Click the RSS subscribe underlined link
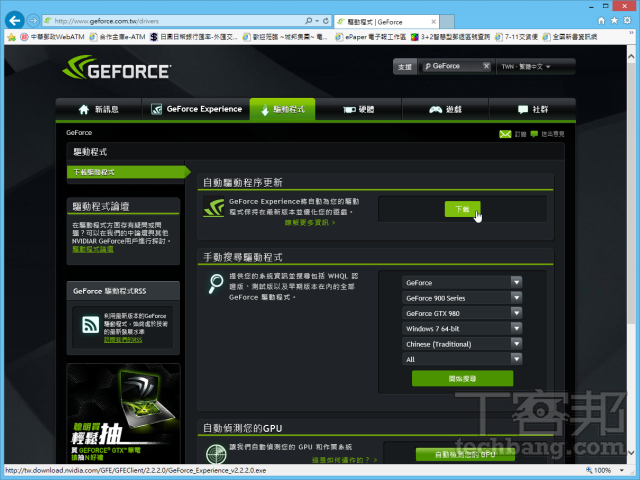 tap(123, 340)
